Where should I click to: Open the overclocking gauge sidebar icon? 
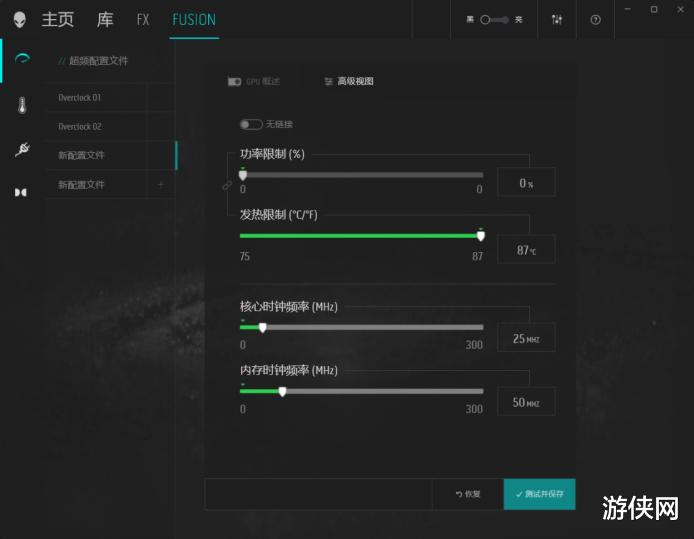click(x=22, y=58)
